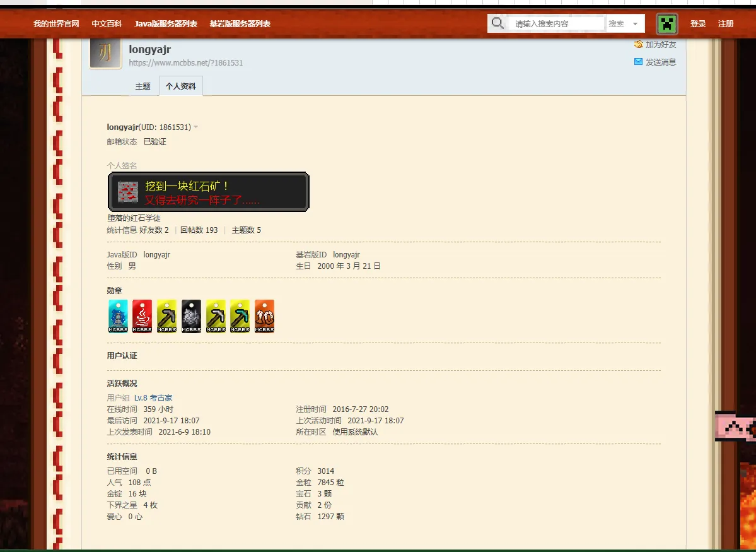Click the 注册 register link
This screenshot has width=756, height=552.
click(726, 23)
